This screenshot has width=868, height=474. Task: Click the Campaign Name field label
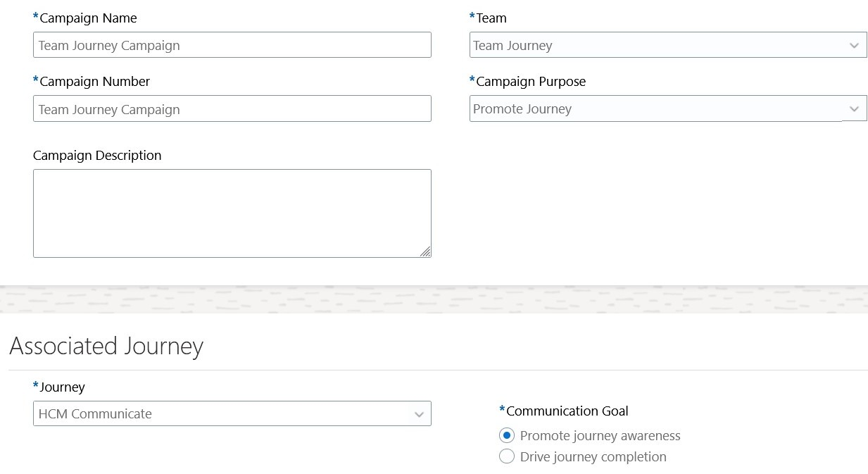[x=88, y=18]
